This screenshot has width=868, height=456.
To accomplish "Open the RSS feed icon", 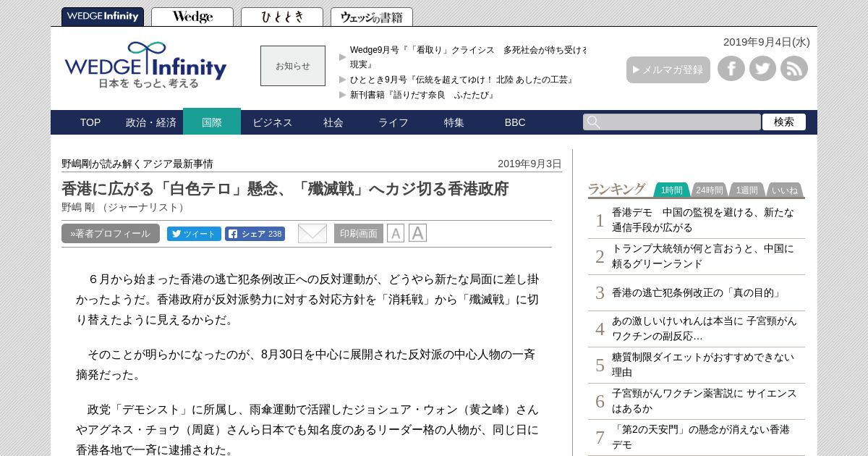I will click(x=794, y=69).
